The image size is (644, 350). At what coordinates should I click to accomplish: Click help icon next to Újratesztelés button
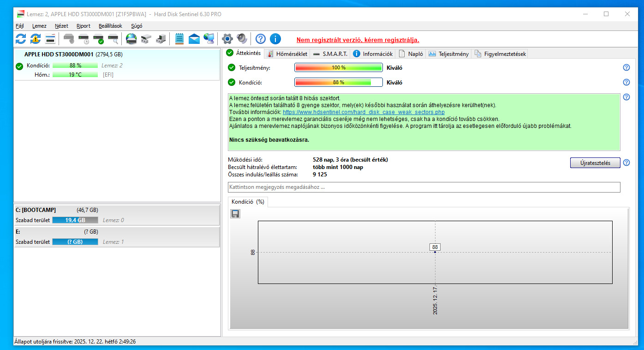[x=626, y=163]
